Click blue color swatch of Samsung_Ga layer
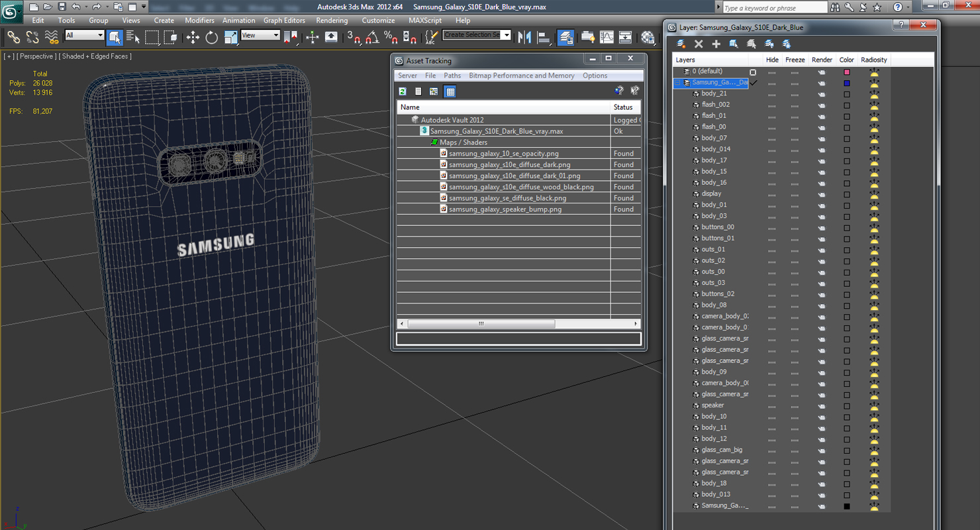Screen dimensions: 980x530 point(847,83)
